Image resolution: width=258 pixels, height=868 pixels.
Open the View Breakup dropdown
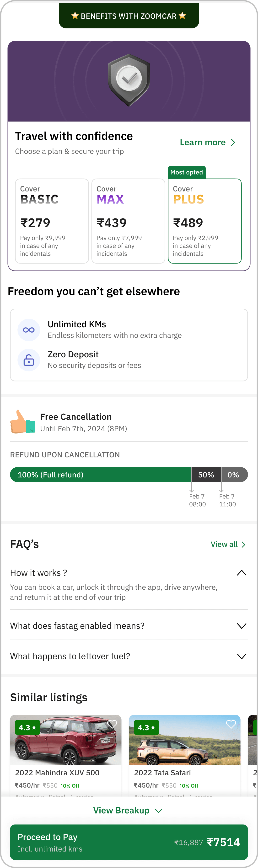(128, 810)
